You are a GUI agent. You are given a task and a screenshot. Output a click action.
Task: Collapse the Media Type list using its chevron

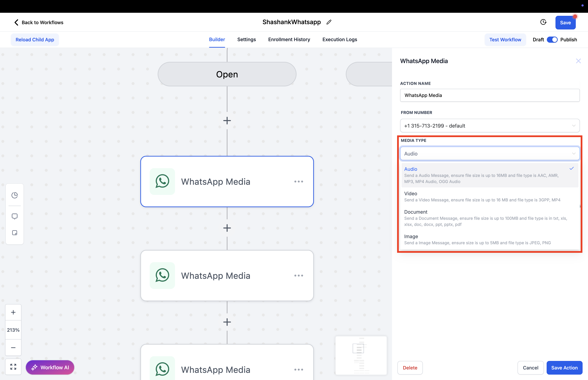pyautogui.click(x=574, y=154)
